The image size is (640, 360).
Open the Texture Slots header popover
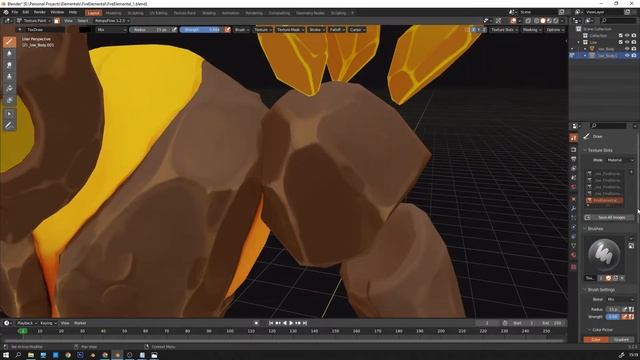(504, 30)
